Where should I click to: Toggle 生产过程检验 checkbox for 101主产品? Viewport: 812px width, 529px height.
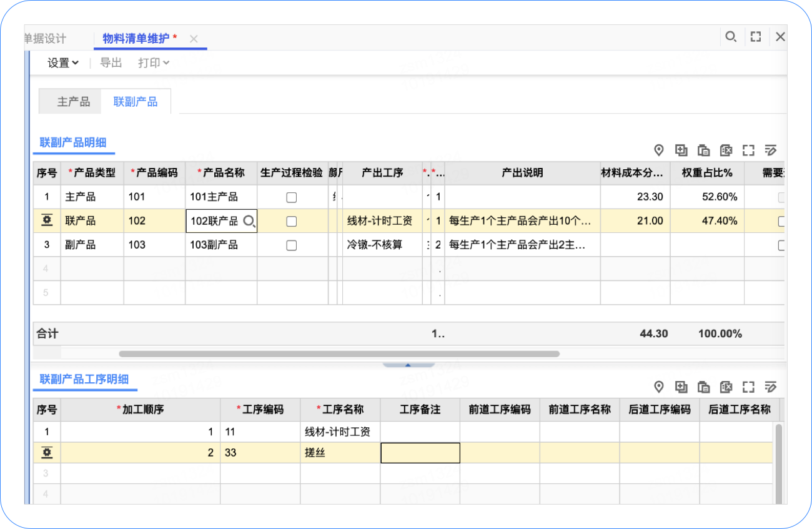coord(291,197)
